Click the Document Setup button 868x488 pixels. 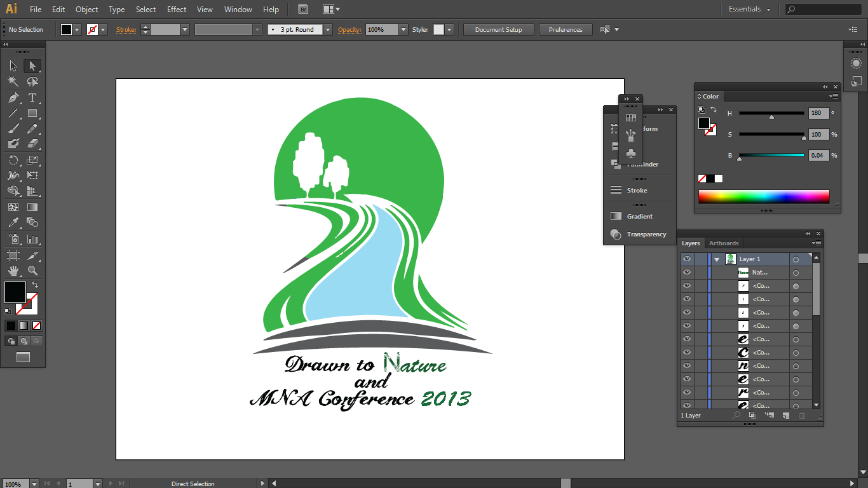point(498,30)
